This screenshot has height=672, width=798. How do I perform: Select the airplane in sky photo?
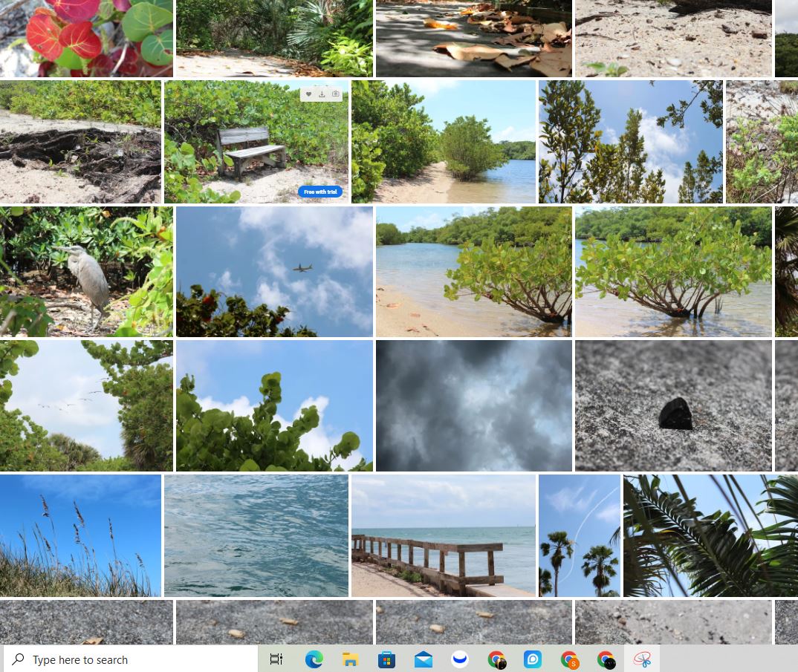[x=274, y=272]
